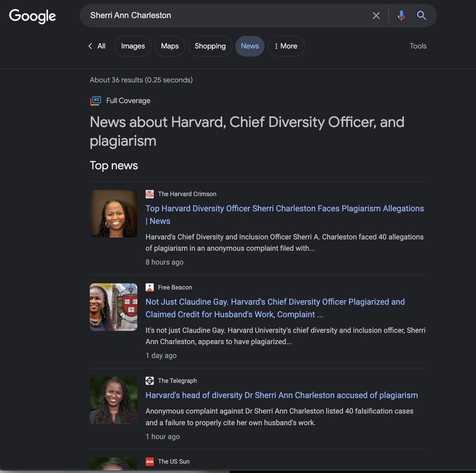Click the Free Beacon article thumbnail

point(113,307)
